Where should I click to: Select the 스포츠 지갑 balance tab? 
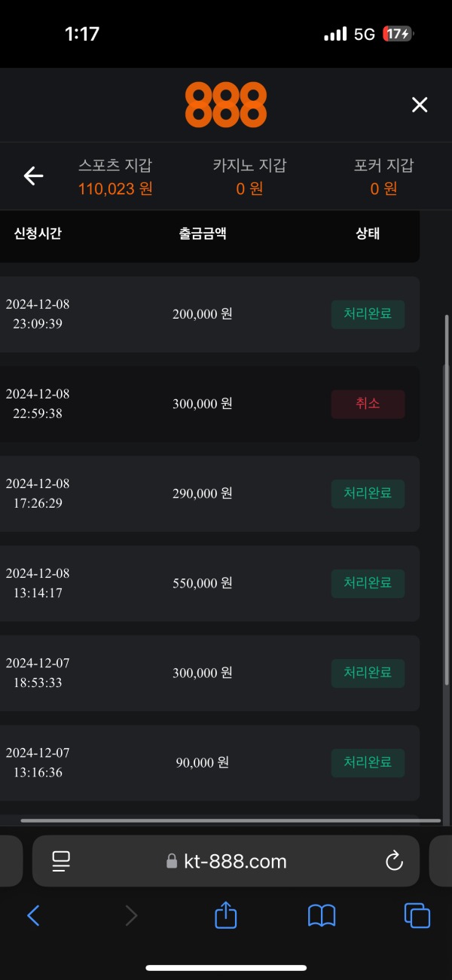(x=114, y=176)
